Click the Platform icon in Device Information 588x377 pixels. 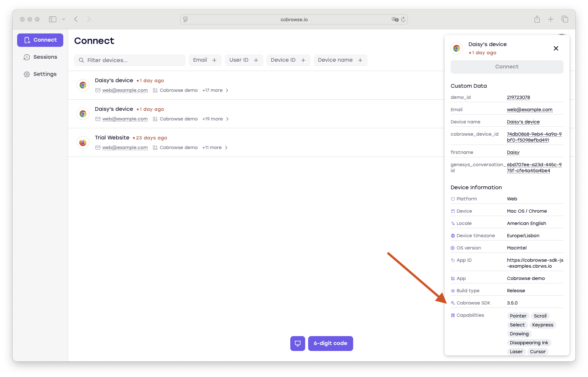[x=453, y=199]
